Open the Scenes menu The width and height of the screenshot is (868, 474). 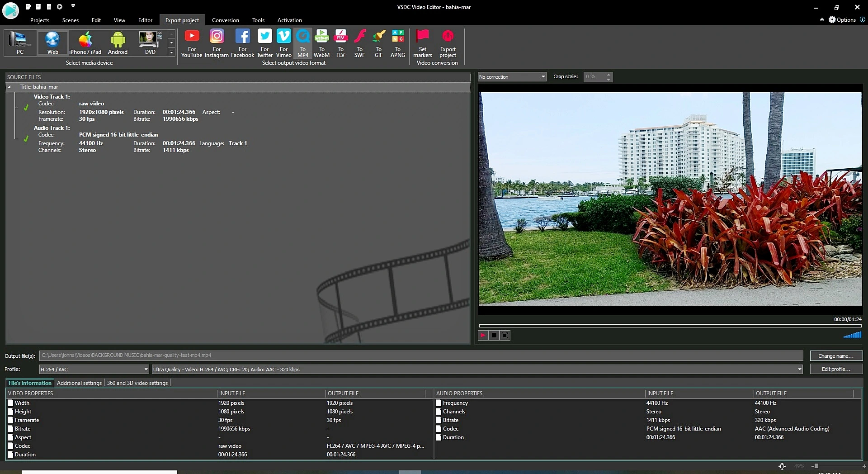click(x=70, y=20)
